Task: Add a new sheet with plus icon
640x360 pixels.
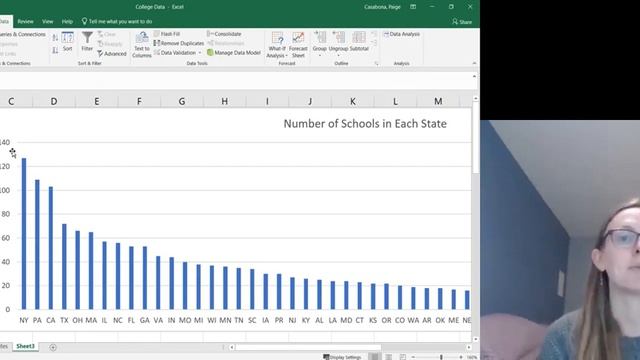Action: click(x=53, y=347)
